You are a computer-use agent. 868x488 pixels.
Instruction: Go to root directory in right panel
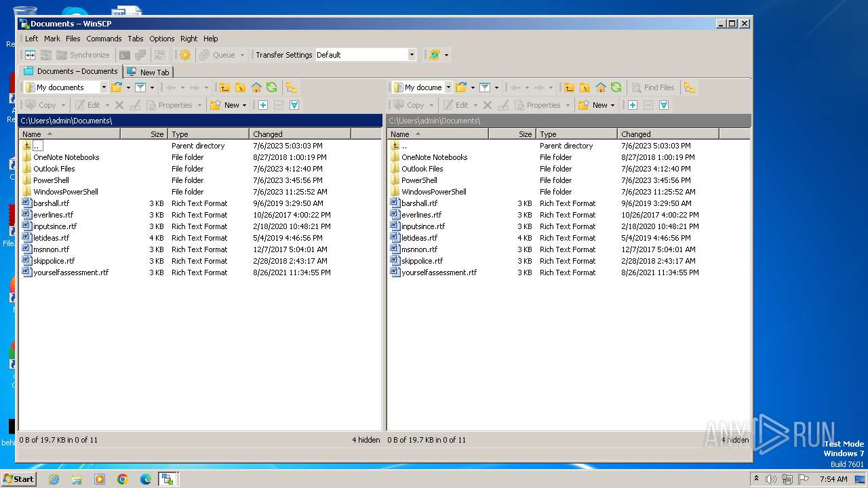[x=585, y=87]
